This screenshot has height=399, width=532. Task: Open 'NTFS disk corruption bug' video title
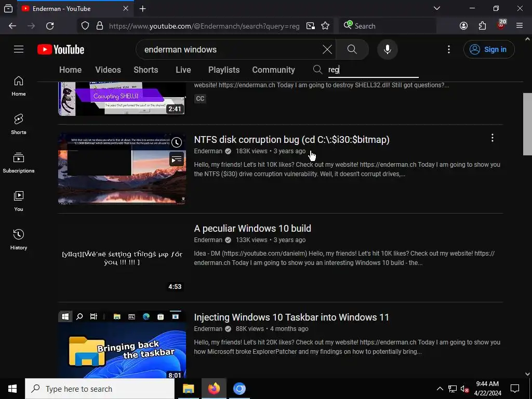point(291,140)
